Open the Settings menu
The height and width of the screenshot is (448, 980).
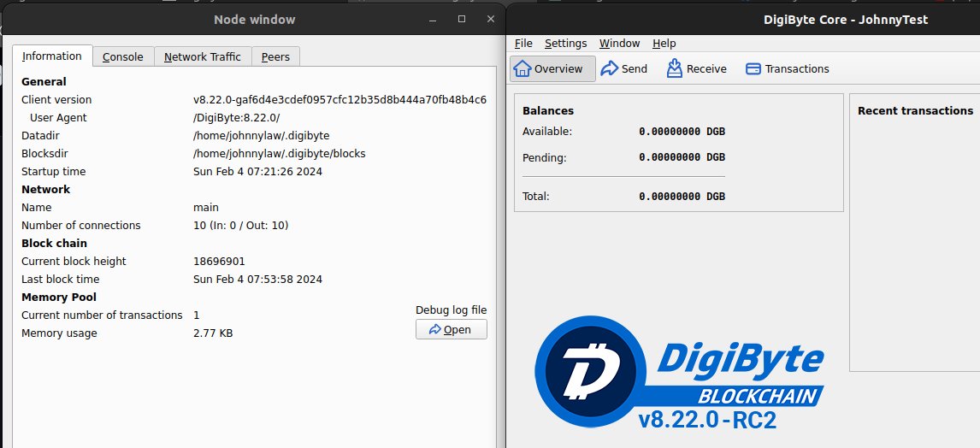(565, 43)
